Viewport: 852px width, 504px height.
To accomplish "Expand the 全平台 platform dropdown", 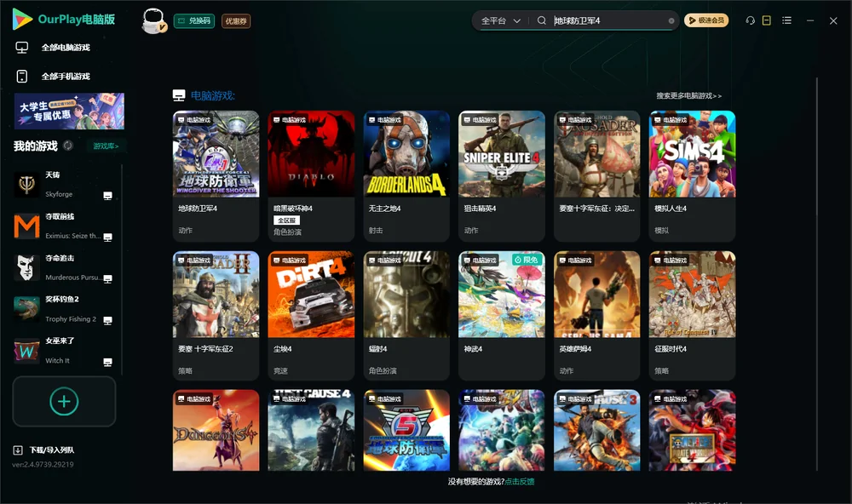I will pyautogui.click(x=500, y=20).
